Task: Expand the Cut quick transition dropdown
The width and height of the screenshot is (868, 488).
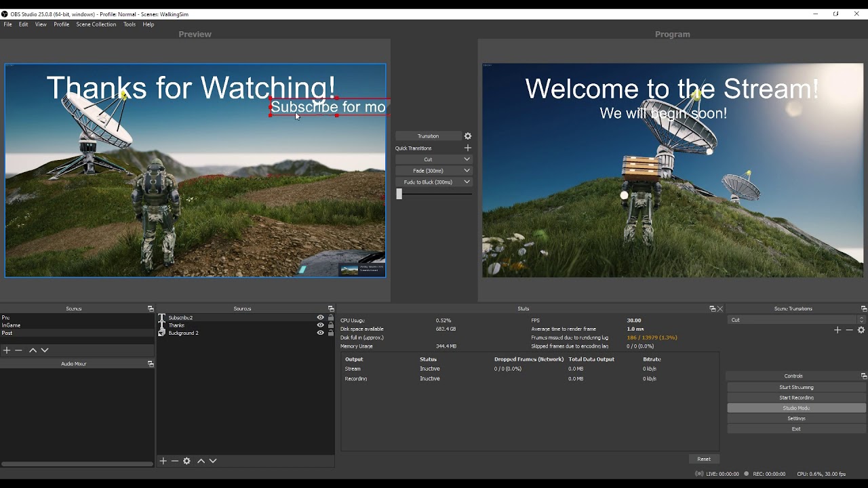Action: point(467,159)
